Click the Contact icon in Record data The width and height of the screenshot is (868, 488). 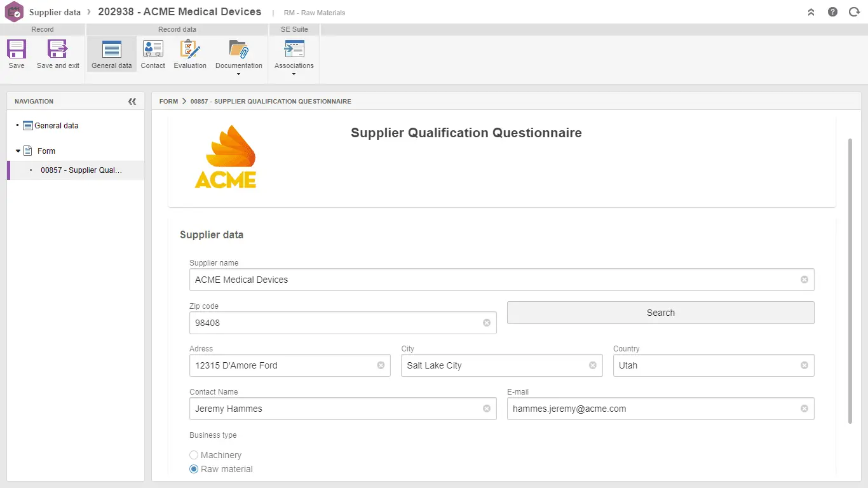pos(153,50)
